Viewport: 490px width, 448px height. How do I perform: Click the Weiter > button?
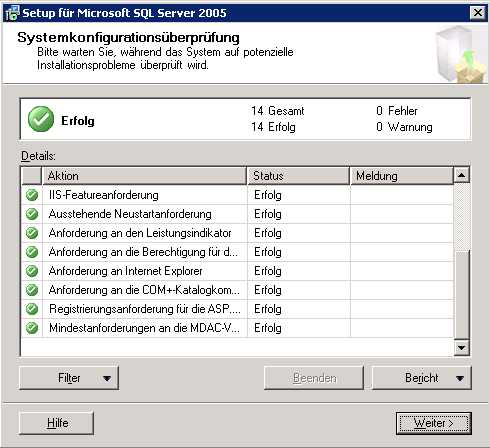434,423
